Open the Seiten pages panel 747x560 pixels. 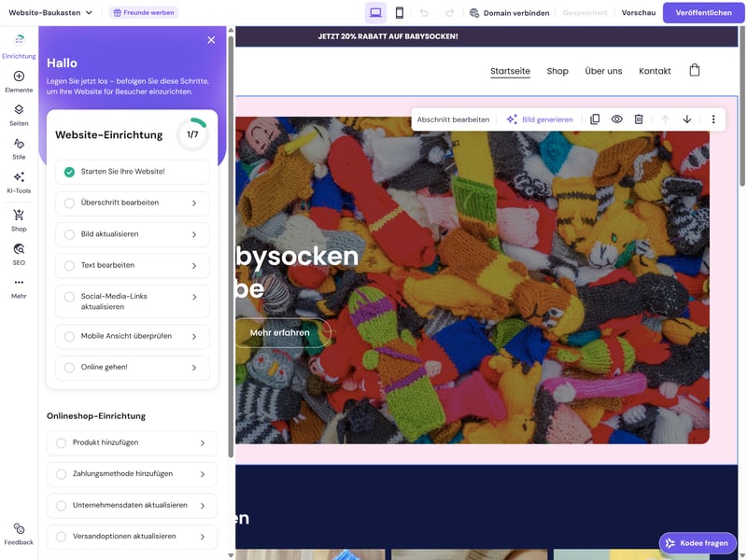click(x=19, y=115)
